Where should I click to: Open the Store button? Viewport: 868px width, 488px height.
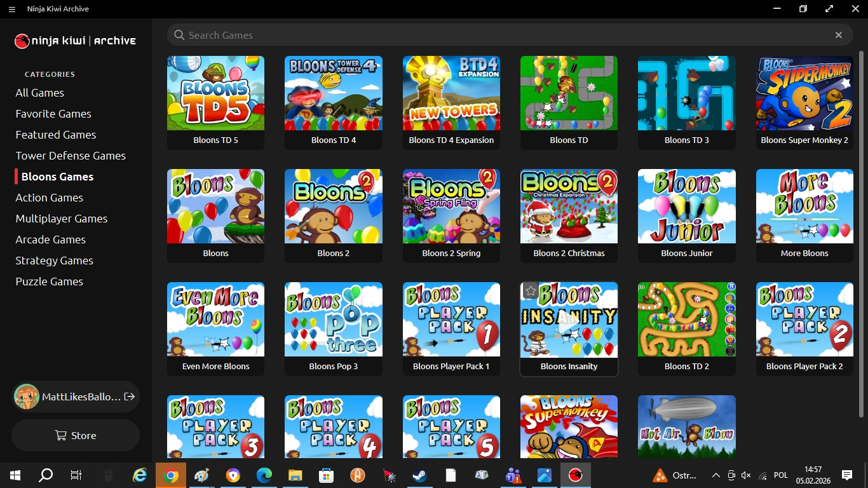pyautogui.click(x=76, y=435)
